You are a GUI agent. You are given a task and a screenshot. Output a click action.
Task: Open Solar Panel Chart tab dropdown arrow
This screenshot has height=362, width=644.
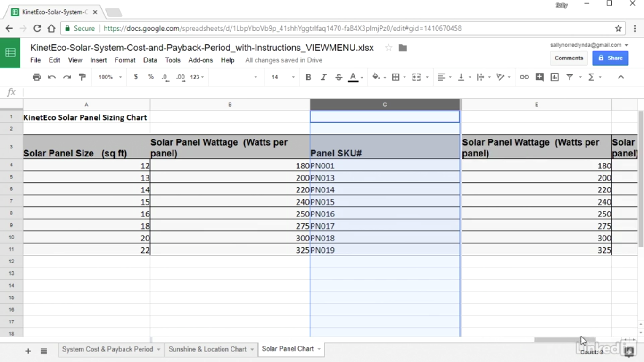[x=319, y=349]
